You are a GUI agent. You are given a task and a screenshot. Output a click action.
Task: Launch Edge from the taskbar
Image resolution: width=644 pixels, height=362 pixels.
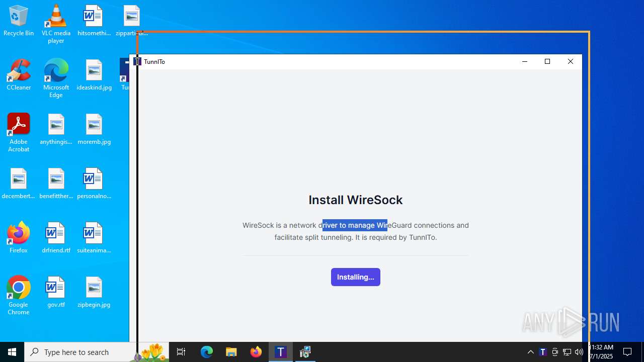[x=207, y=352]
